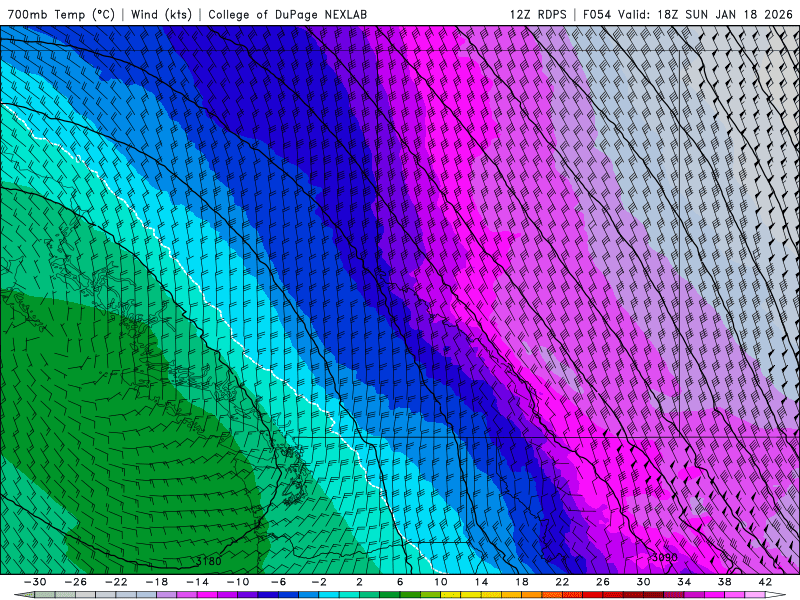The image size is (800, 600).
Task: Click the '42' colorbar label
Action: tap(765, 582)
